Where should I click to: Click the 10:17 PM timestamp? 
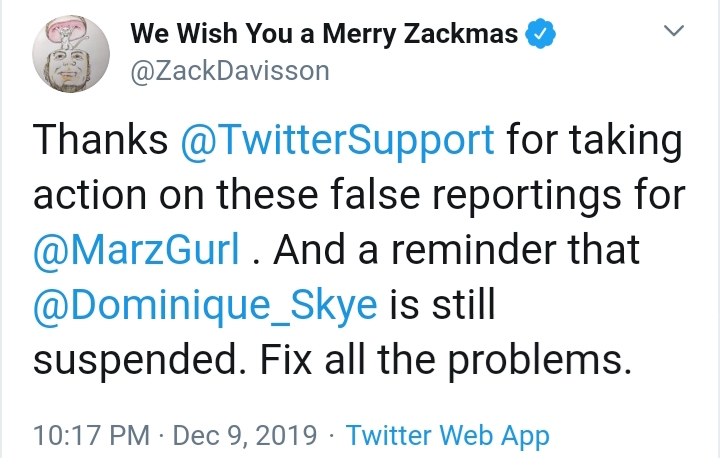point(91,435)
